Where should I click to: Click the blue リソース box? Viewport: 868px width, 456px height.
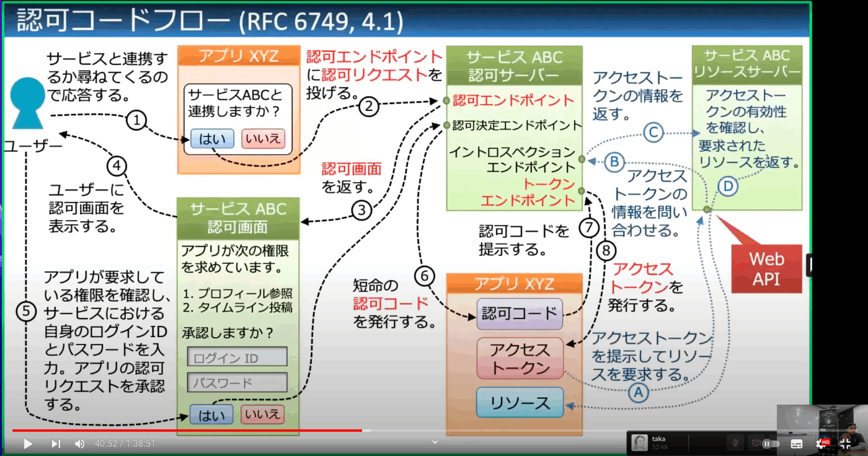click(x=520, y=403)
